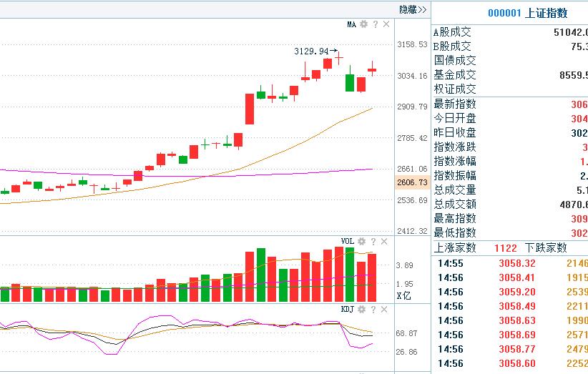Click the 1122 rising count value
This screenshot has height=374, width=588.
pos(506,248)
